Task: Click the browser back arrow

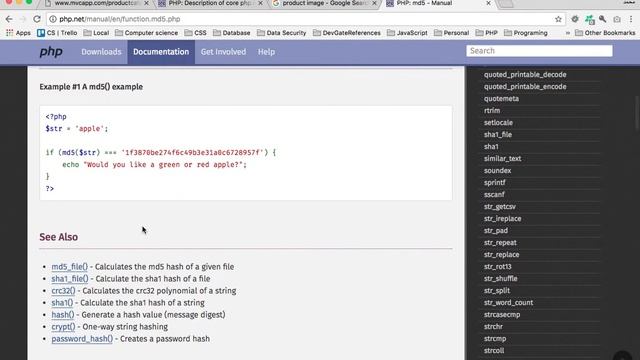Action: click(x=9, y=19)
